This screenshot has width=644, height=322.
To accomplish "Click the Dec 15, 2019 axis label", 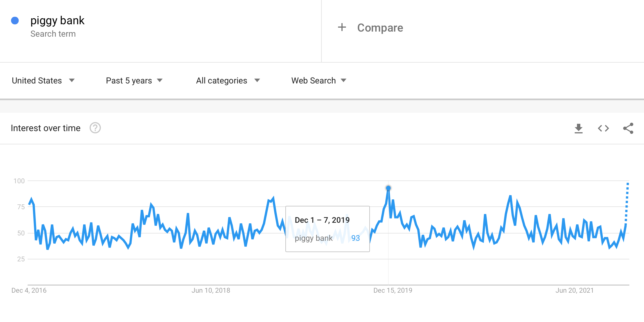I will coord(393,290).
